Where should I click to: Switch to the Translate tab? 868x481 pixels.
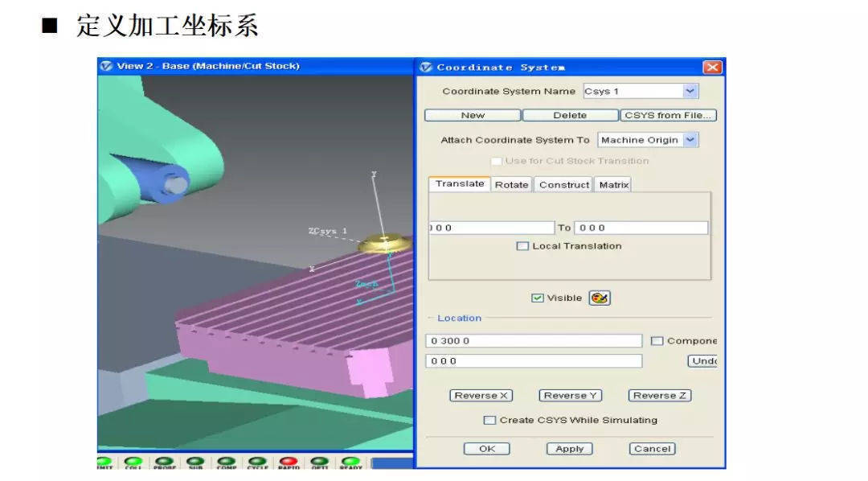[460, 184]
